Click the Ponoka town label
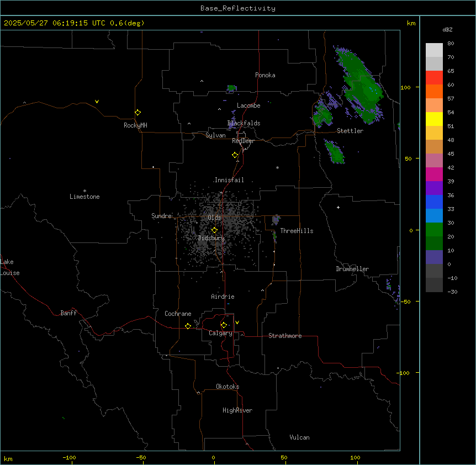Image resolution: width=476 pixels, height=465 pixels. click(265, 75)
